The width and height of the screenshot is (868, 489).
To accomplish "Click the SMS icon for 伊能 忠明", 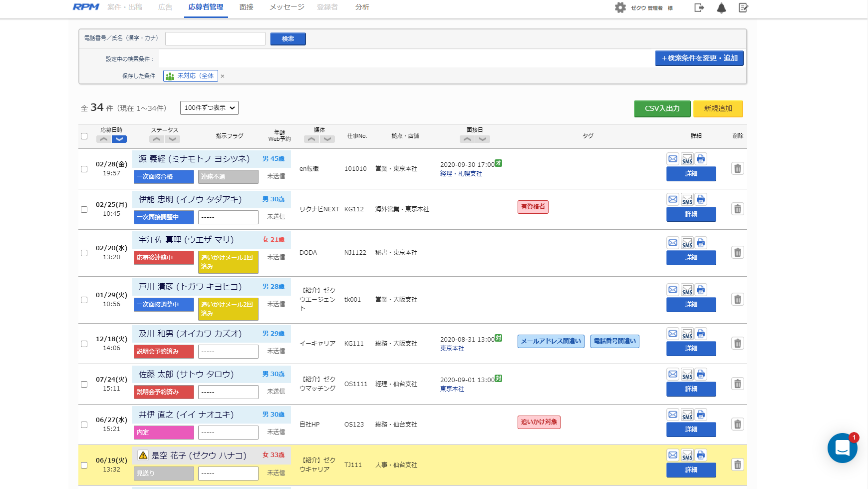I will click(687, 199).
